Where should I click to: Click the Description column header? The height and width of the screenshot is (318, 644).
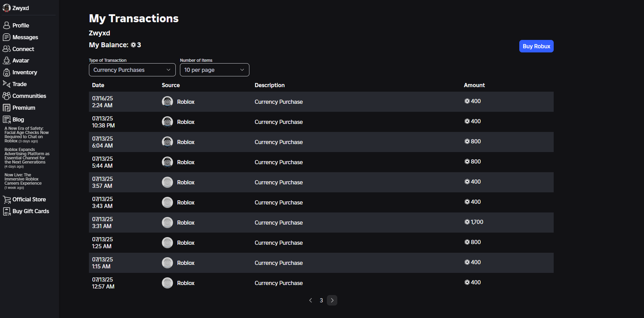pyautogui.click(x=270, y=85)
